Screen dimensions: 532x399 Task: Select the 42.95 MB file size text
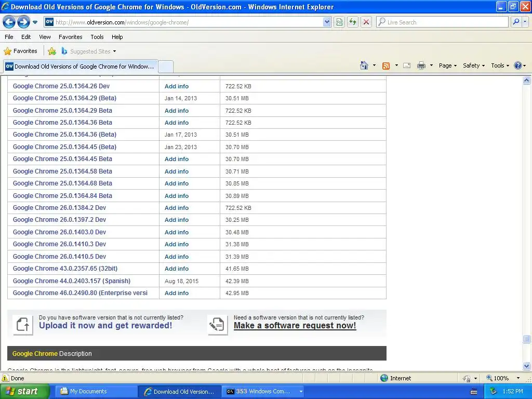click(237, 293)
